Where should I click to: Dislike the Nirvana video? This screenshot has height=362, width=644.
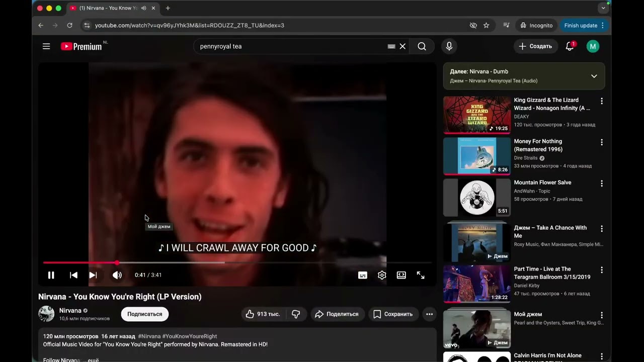click(x=296, y=314)
